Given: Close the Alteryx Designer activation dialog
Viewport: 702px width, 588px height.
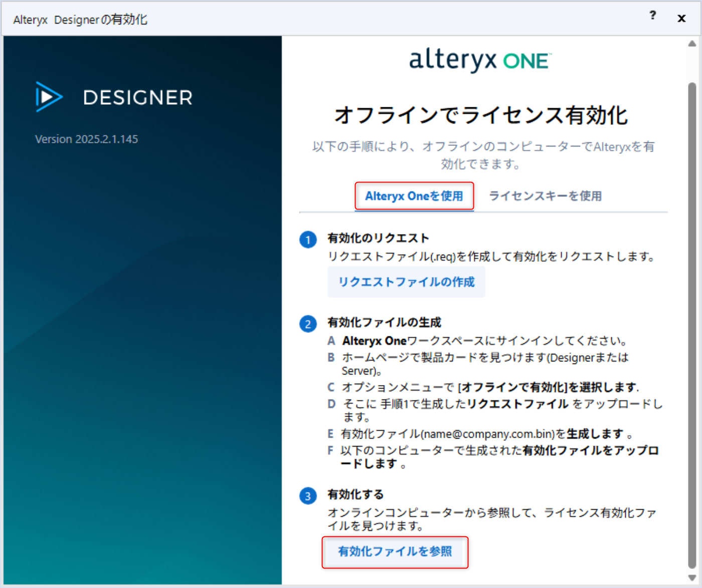Looking at the screenshot, I should pyautogui.click(x=681, y=19).
